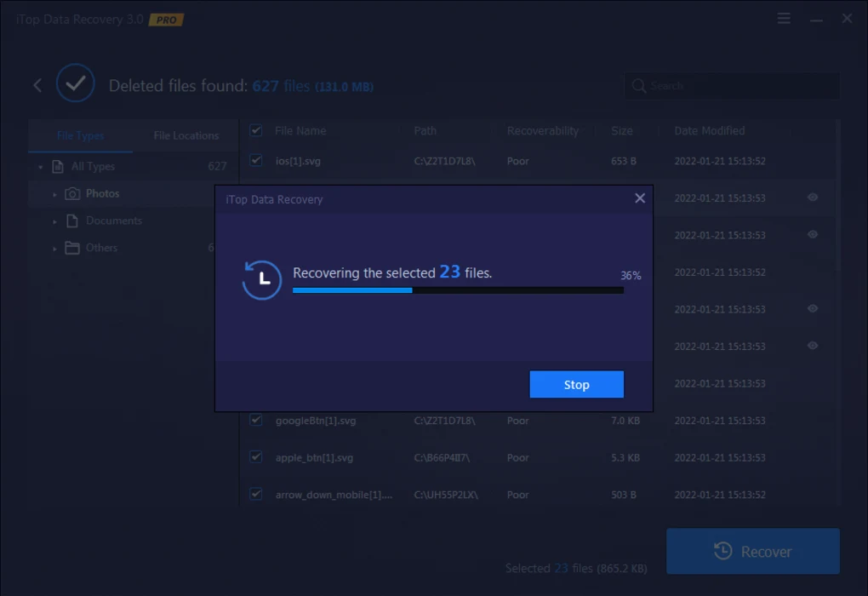Click the Recover button

pos(752,552)
